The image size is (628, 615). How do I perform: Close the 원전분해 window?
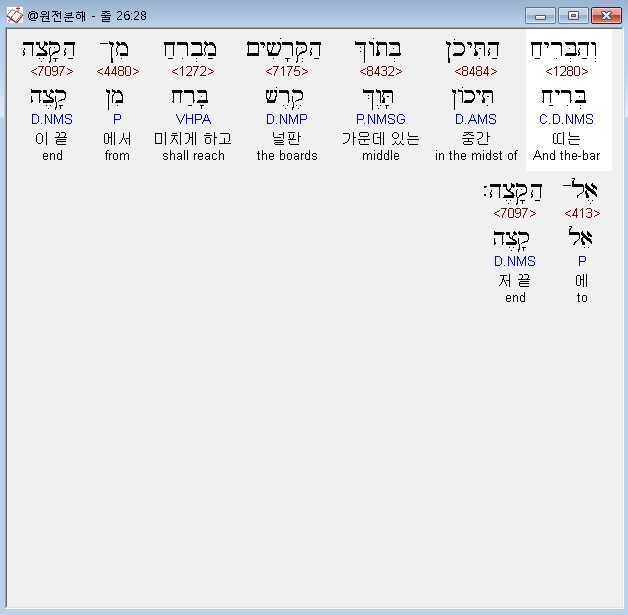pos(606,16)
